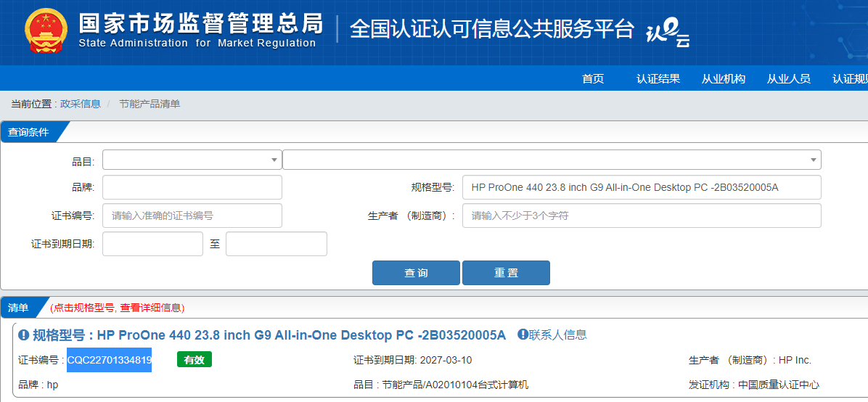The height and width of the screenshot is (402, 868).
Task: Click the 证书到期日期 start date field
Action: (153, 244)
